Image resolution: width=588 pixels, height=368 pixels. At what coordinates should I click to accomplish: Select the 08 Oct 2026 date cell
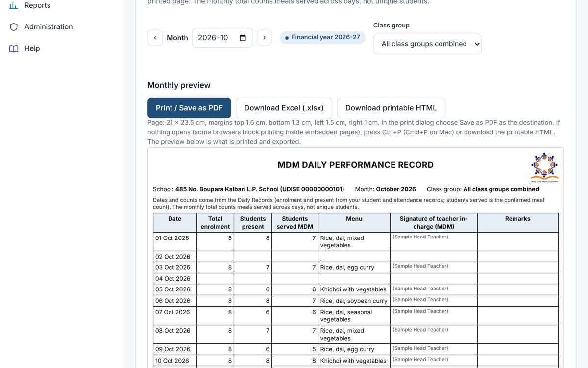click(175, 334)
